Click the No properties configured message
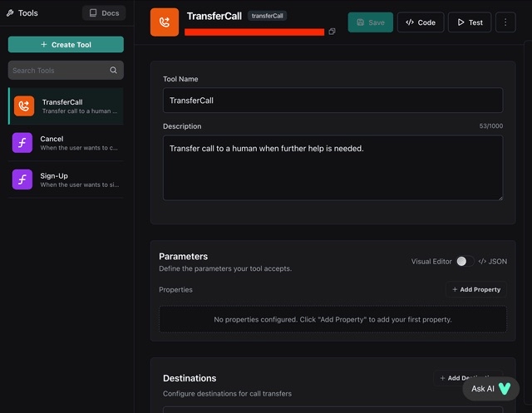The height and width of the screenshot is (413, 532). click(x=332, y=319)
